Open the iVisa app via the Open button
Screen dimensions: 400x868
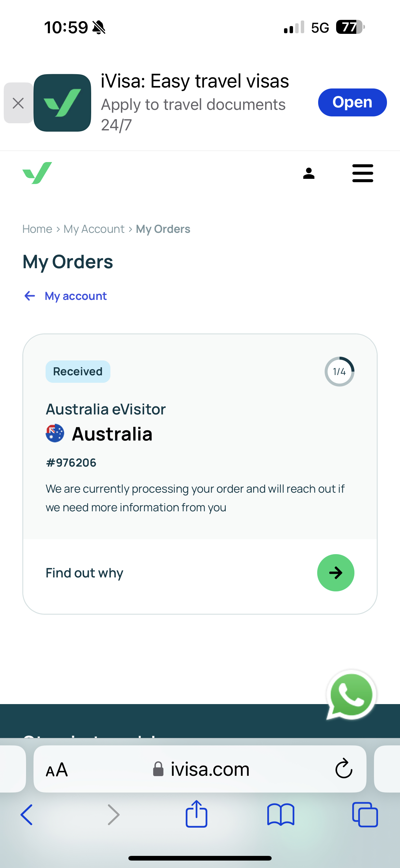tap(352, 102)
